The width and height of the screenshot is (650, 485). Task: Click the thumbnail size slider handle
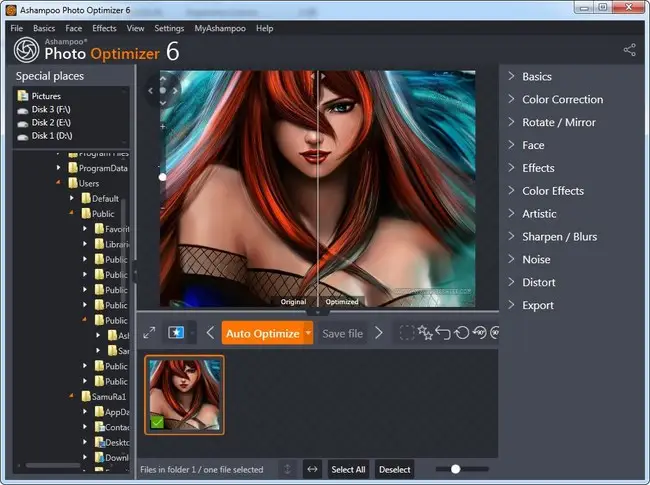tap(456, 469)
